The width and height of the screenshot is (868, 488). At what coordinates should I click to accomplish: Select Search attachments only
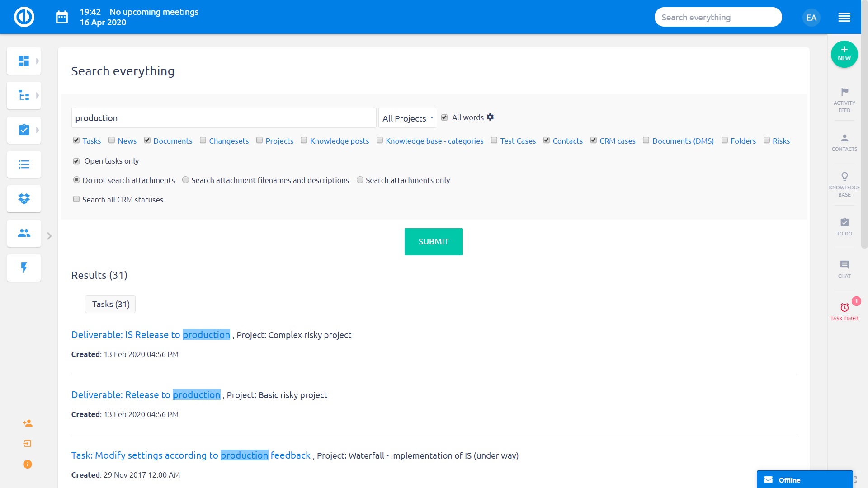coord(360,180)
